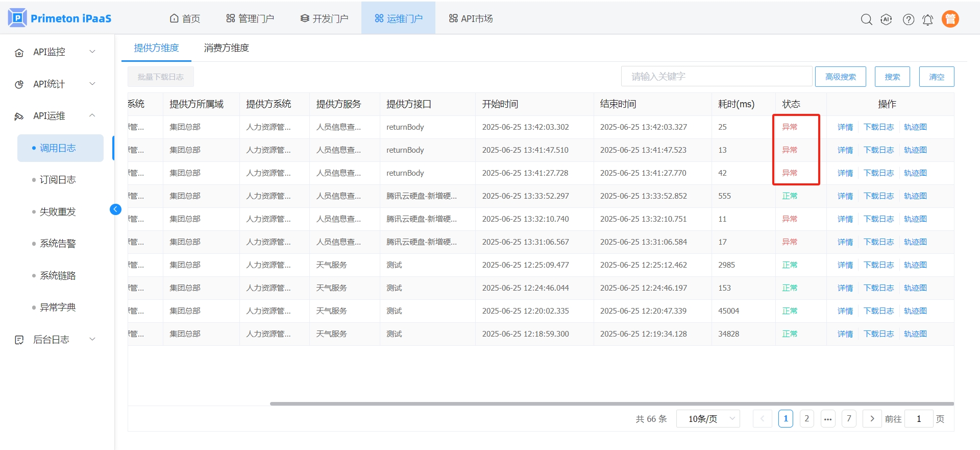
Task: Collapse sidebar with blue arrow button
Action: coord(115,209)
